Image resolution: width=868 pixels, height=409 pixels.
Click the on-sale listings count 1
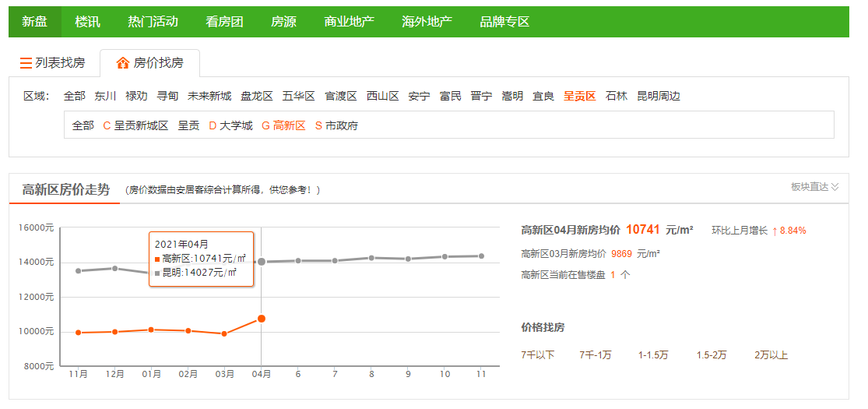[x=613, y=275]
